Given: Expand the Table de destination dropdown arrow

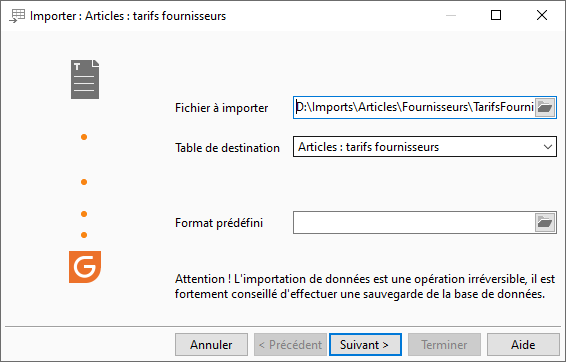Looking at the screenshot, I should click(548, 147).
